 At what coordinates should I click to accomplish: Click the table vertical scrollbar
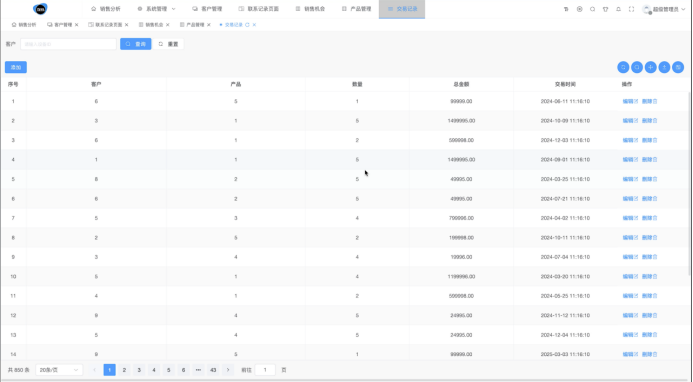[689, 183]
